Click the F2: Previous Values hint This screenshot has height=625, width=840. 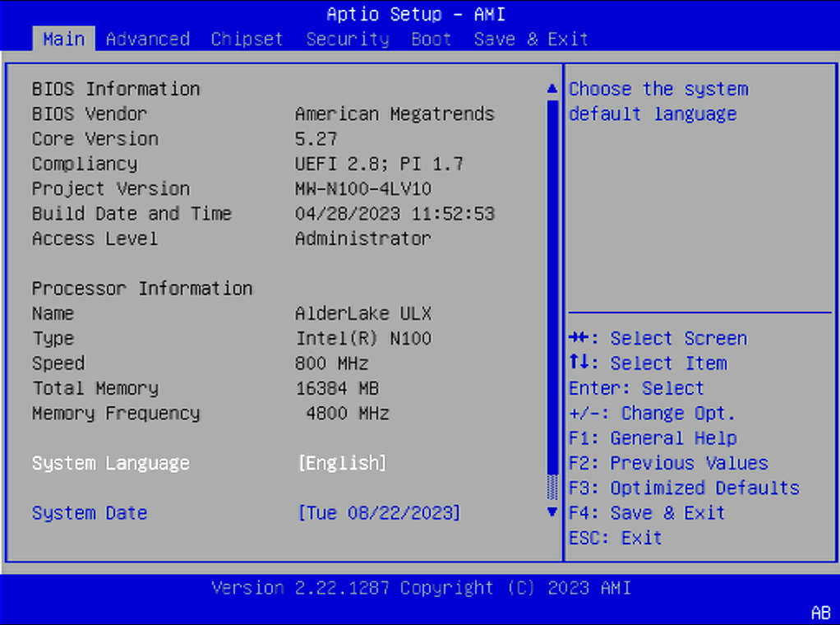[668, 463]
